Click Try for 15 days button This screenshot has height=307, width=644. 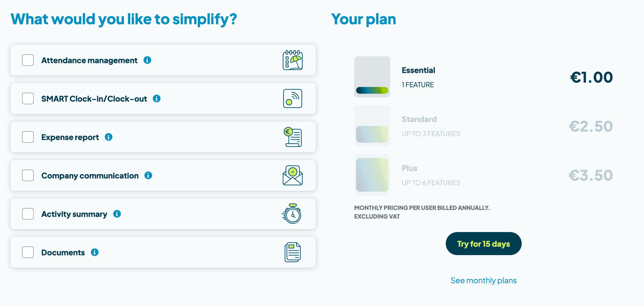tap(483, 244)
